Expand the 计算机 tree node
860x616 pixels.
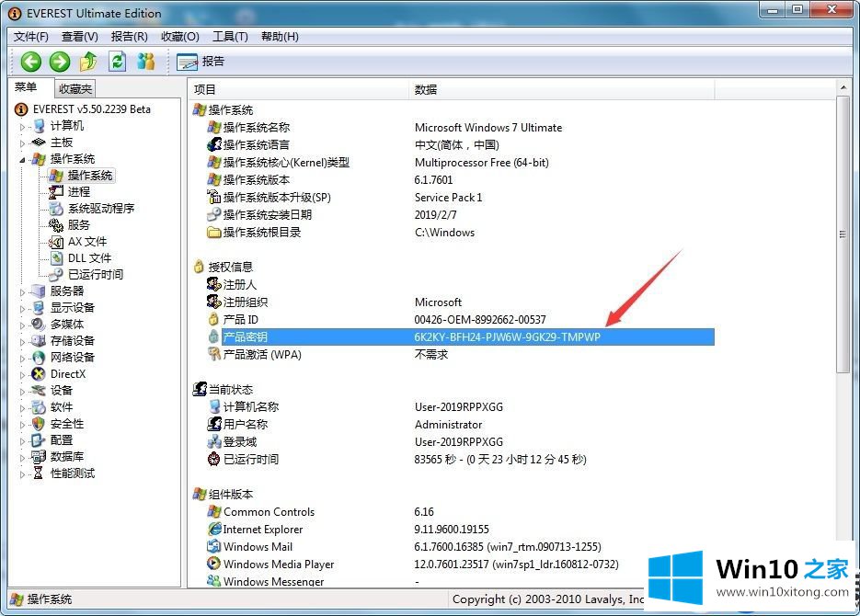[22, 127]
